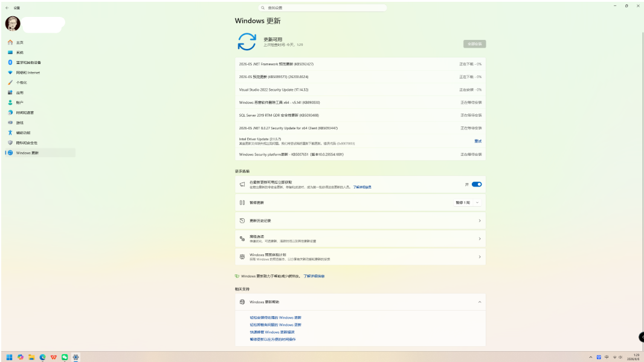Expand the 更新历史记录 (update history) row chevron
This screenshot has height=362, width=644.
[479, 221]
